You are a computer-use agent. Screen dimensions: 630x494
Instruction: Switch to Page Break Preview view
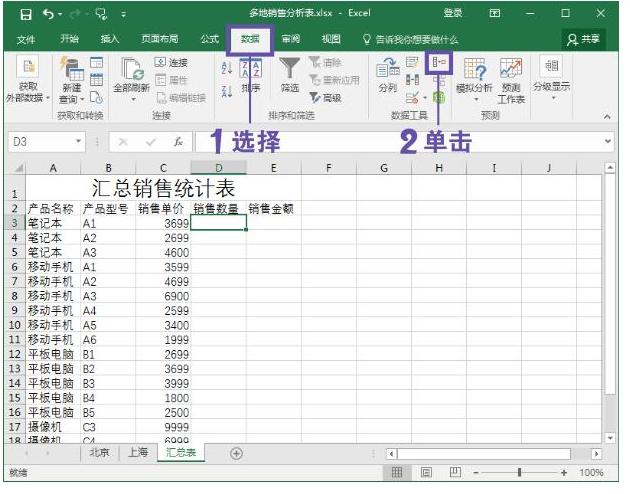point(455,472)
